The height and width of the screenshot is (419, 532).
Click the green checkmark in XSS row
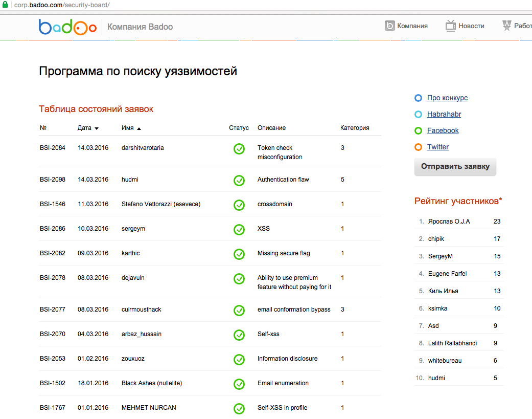[239, 229]
